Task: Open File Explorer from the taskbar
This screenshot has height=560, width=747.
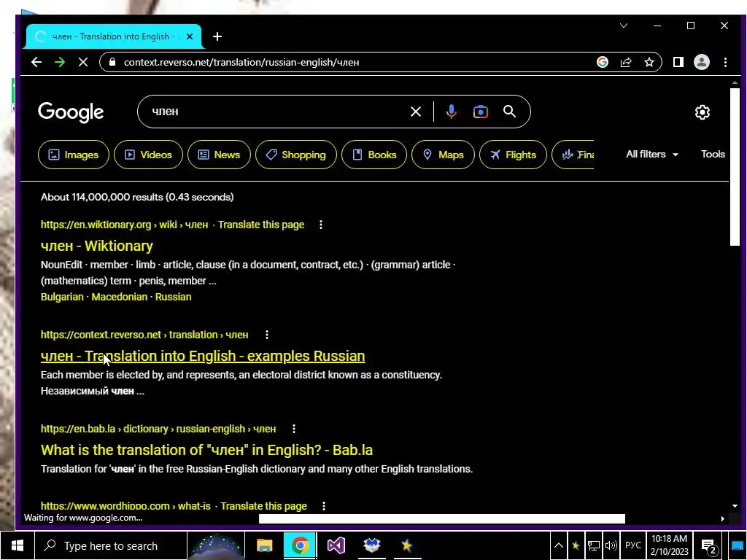Action: [264, 545]
